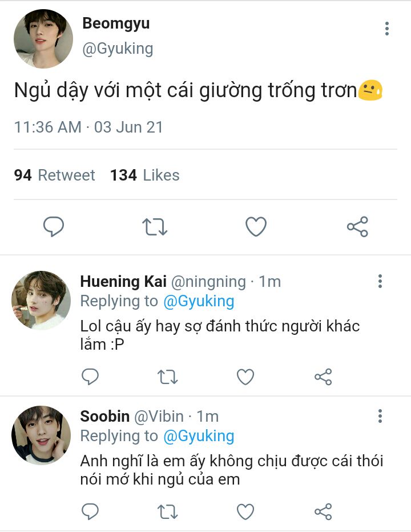Image resolution: width=411 pixels, height=532 pixels.
Task: Open Beomgyu's profile picture
Action: [x=43, y=39]
